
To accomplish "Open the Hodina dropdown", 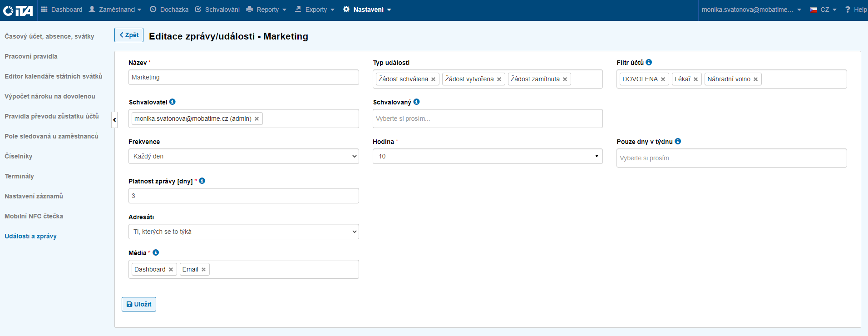I will tap(487, 156).
